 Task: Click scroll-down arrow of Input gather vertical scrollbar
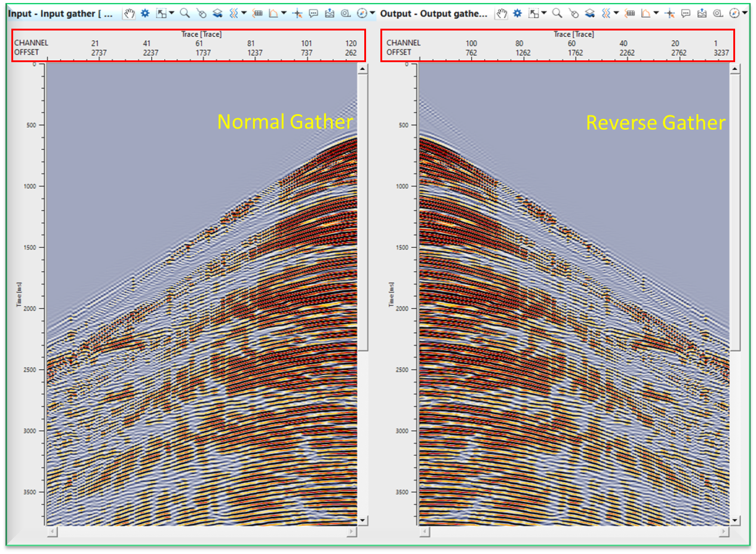(362, 520)
